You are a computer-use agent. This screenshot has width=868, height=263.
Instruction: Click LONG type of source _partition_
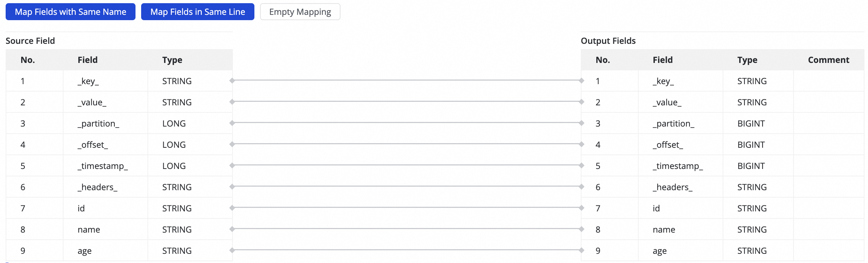point(174,124)
